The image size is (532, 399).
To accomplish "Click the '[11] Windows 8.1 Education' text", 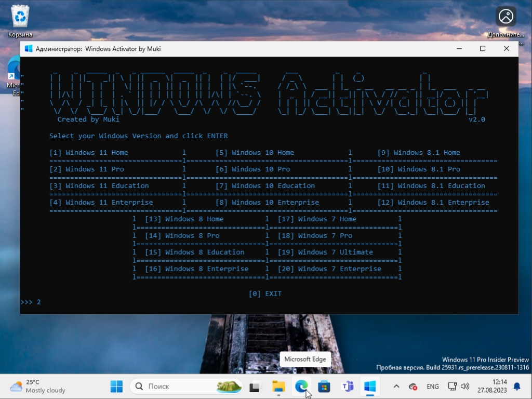I will 431,186.
